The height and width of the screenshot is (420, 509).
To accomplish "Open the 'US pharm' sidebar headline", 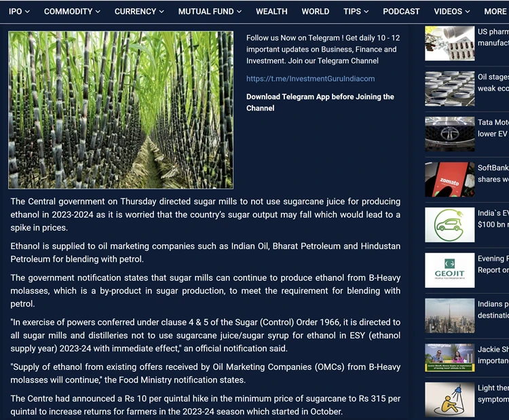I will click(493, 37).
